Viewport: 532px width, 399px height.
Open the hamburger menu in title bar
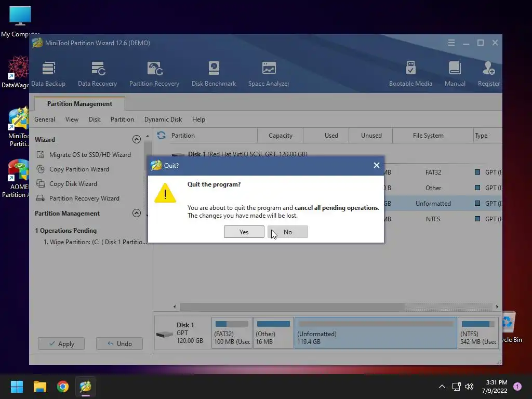coord(451,43)
